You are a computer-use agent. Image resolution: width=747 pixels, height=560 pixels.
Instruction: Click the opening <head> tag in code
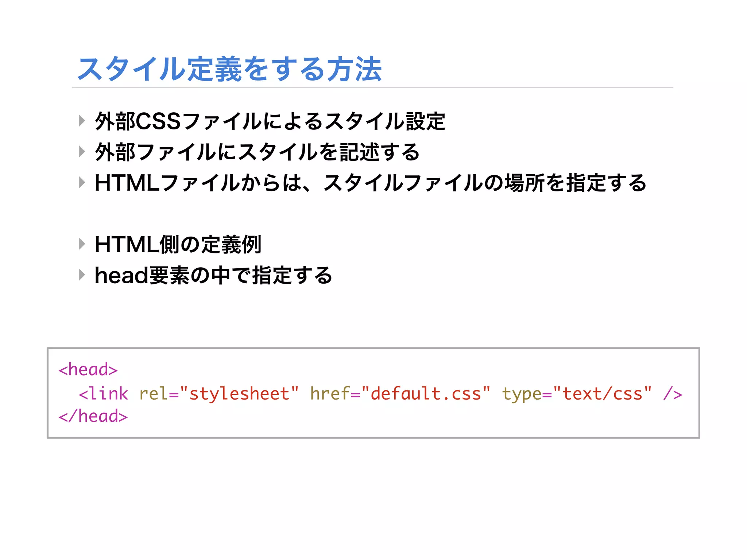click(x=88, y=369)
